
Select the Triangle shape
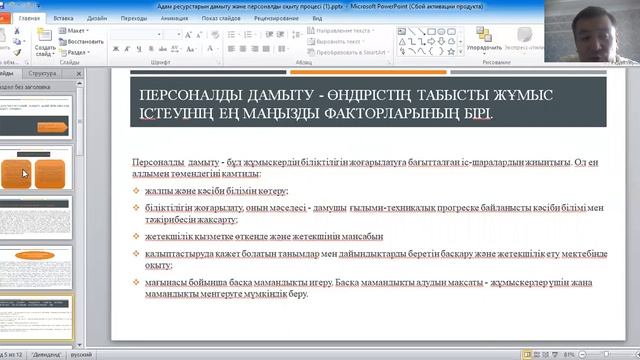pyautogui.click(x=402, y=42)
